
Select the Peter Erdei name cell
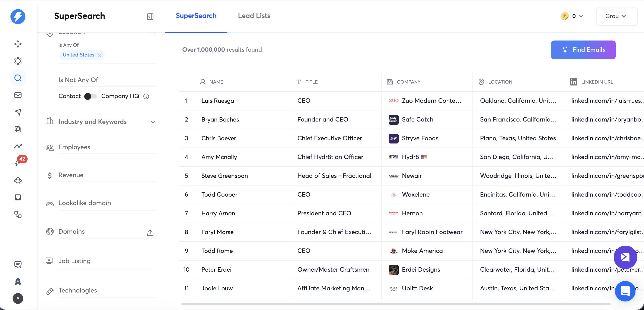click(x=242, y=269)
